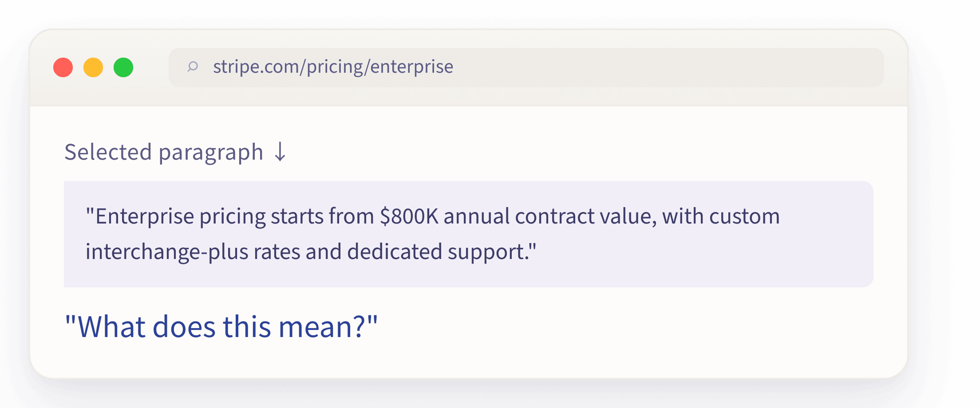The width and height of the screenshot is (980, 408).
Task: Click the red close window button
Action: pyautogui.click(x=63, y=67)
